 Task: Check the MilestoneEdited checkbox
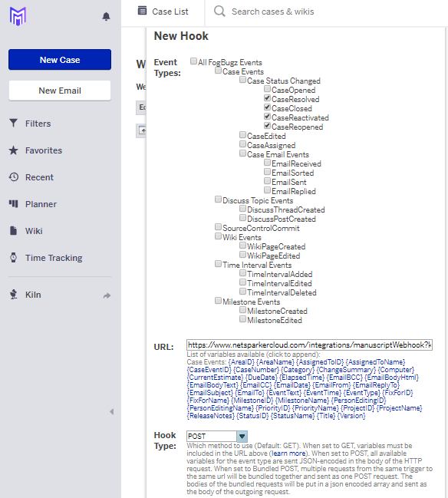click(x=242, y=319)
